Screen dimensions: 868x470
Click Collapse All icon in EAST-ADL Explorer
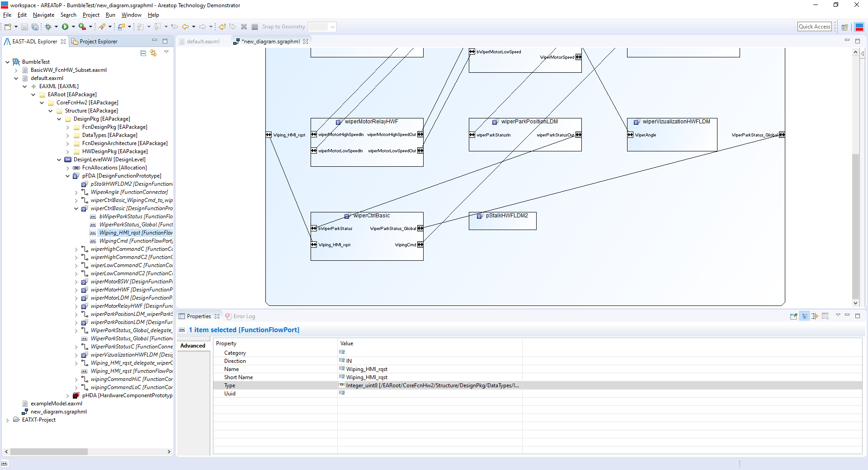click(143, 53)
